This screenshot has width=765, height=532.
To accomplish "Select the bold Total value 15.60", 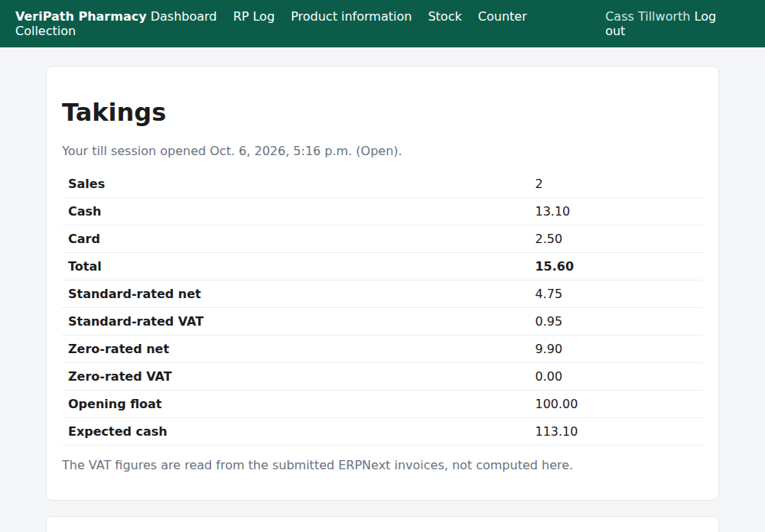I will click(554, 266).
